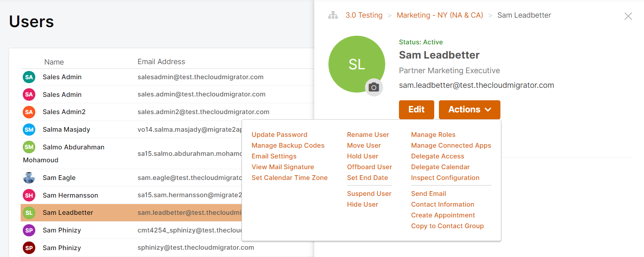Click the large green SL profile avatar

tap(356, 64)
